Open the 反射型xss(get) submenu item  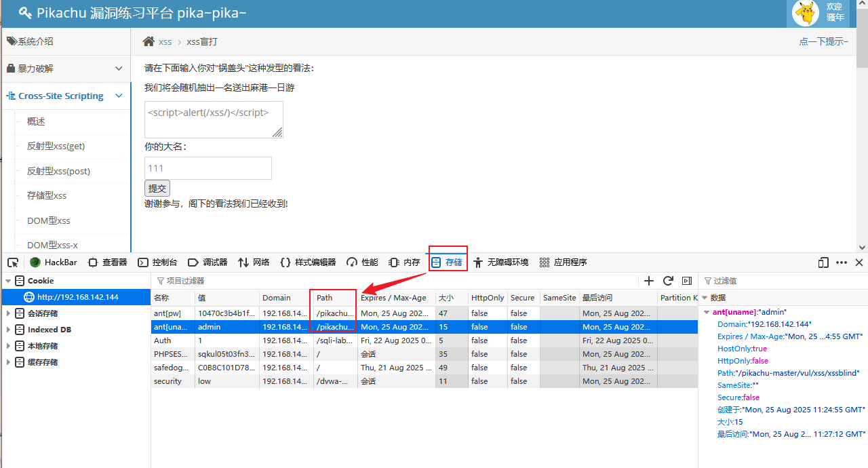pos(56,146)
